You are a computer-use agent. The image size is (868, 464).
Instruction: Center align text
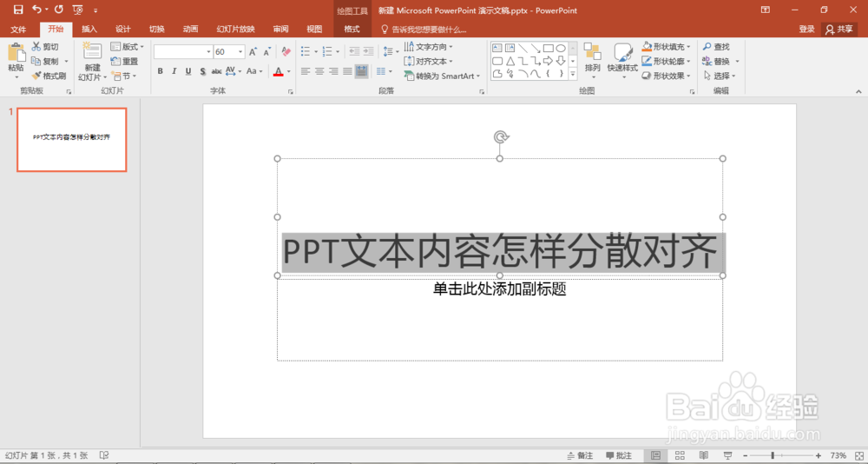[x=319, y=71]
